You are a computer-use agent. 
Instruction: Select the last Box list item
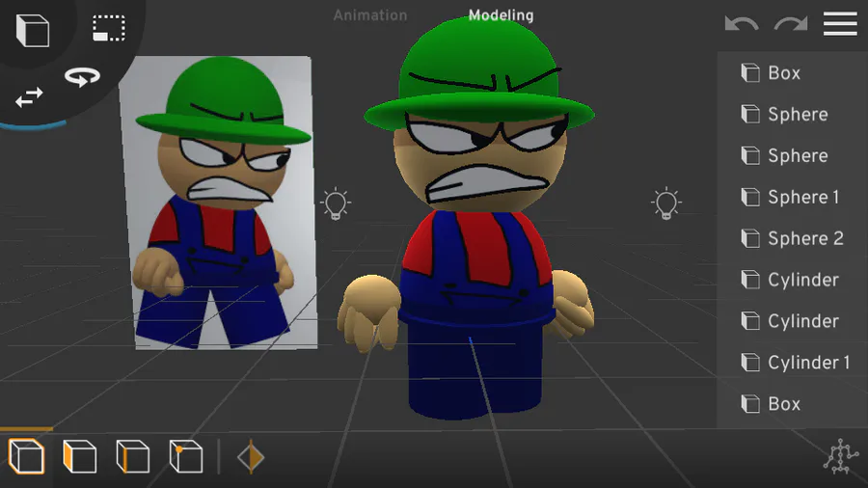click(793, 404)
